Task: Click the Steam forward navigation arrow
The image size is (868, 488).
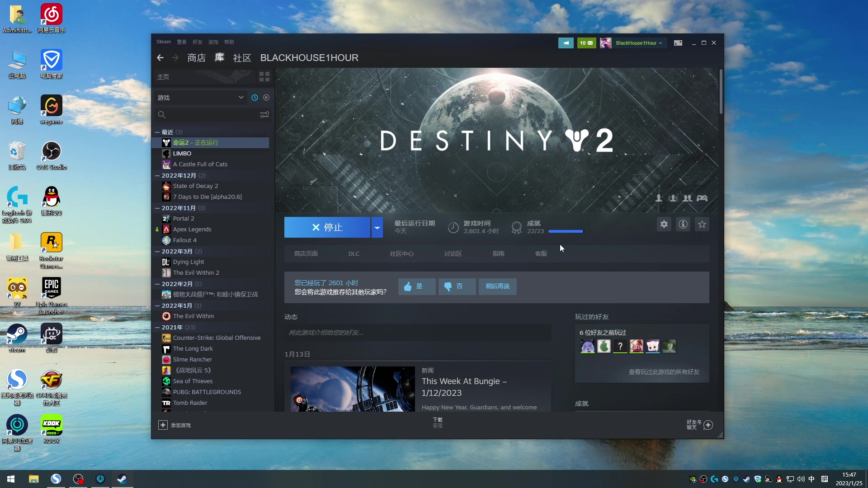Action: tap(175, 58)
